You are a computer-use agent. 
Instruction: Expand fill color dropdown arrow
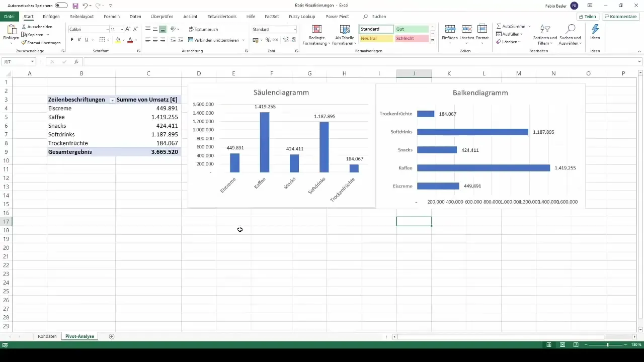(x=124, y=40)
